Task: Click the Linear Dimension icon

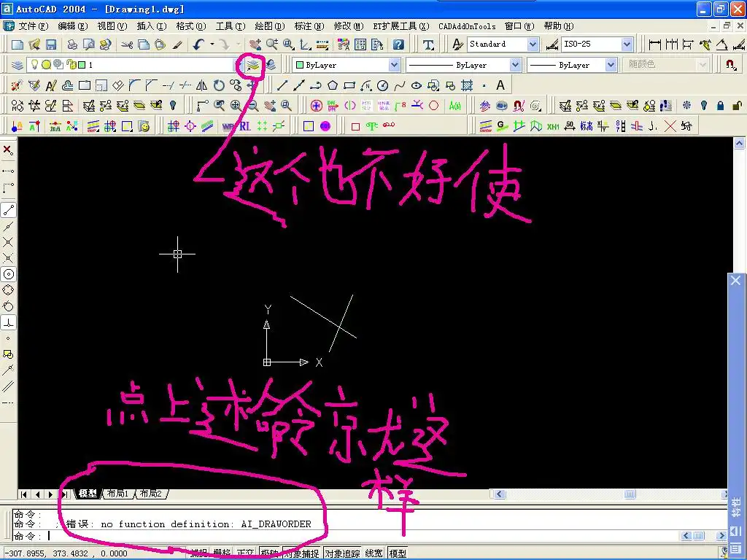Action: (655, 44)
